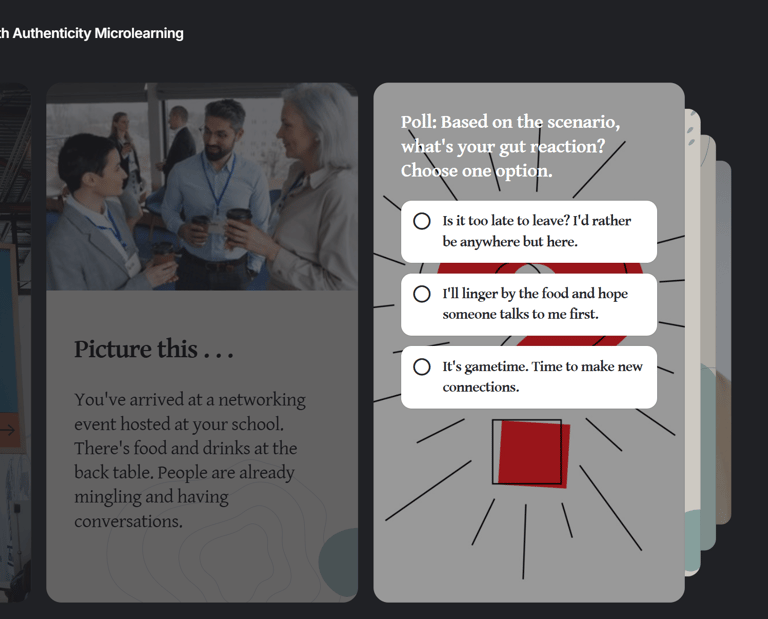Click the gray-haired woman in the photo
768x619 pixels.
[313, 186]
